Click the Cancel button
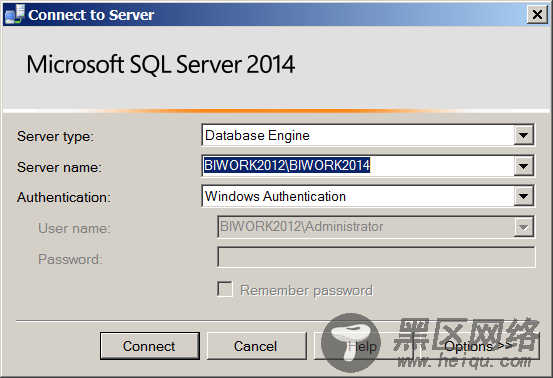553x378 pixels. click(256, 346)
